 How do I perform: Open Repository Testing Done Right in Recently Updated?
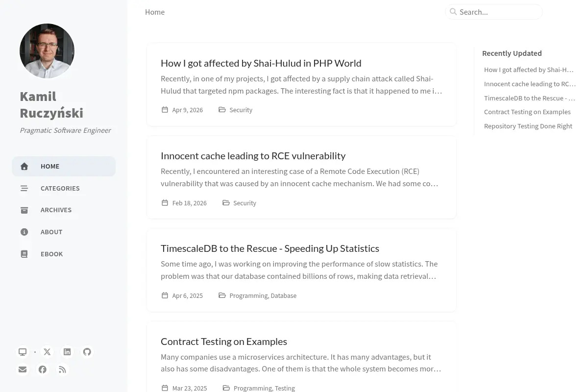click(528, 126)
